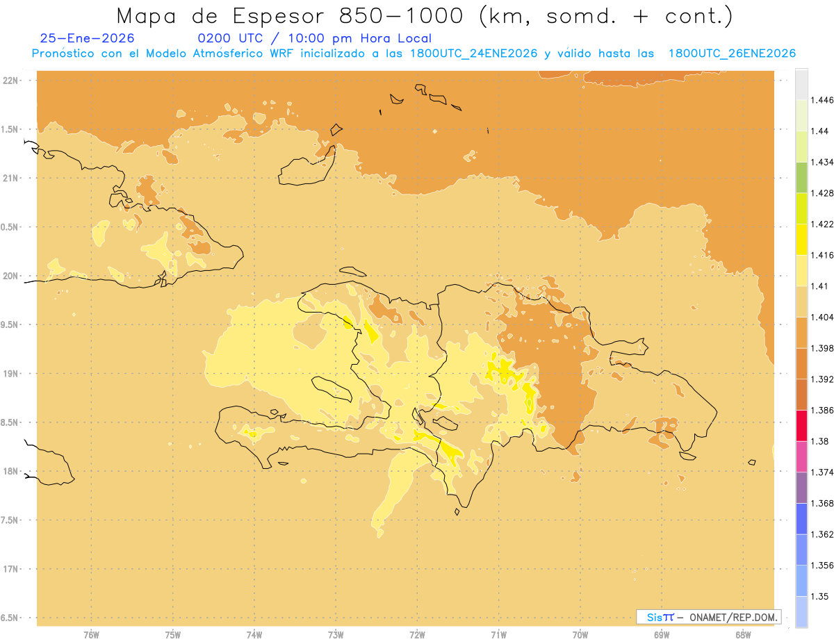The width and height of the screenshot is (834, 644).
Task: Click the legend value "1.386"
Action: pos(824,411)
